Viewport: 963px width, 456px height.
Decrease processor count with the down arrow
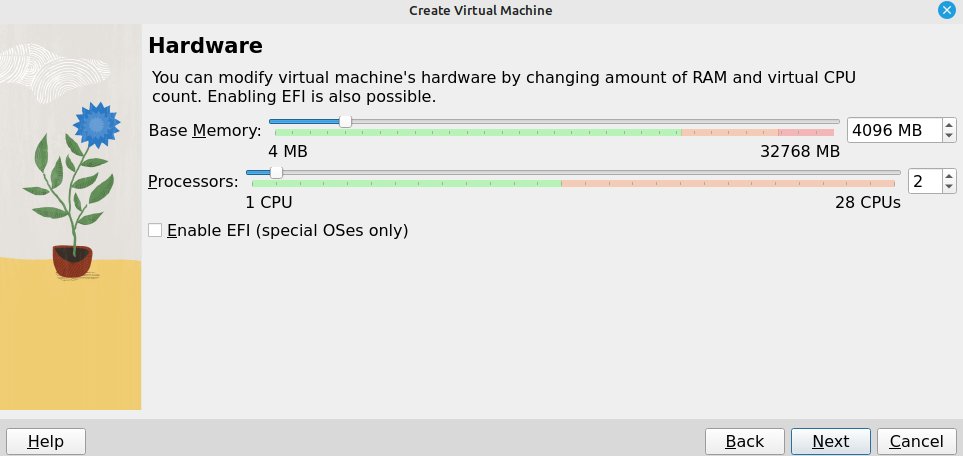tap(949, 187)
